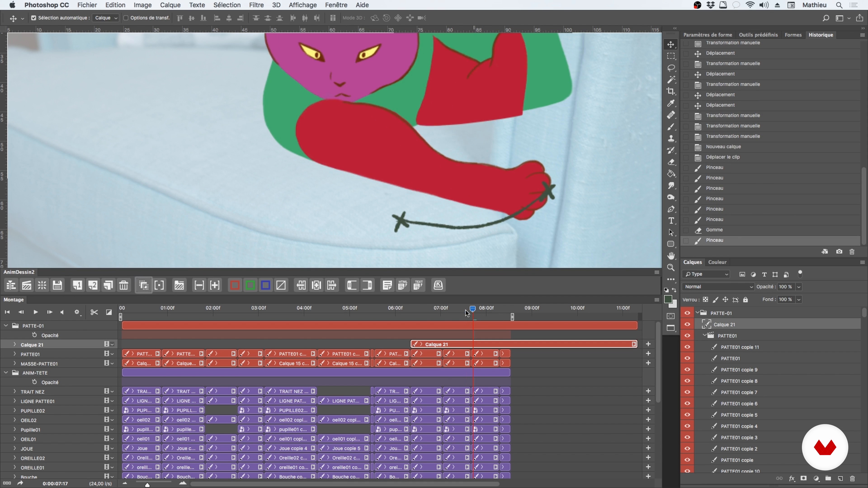This screenshot has height=488, width=868.
Task: Select the Hand tool
Action: pos(671,256)
